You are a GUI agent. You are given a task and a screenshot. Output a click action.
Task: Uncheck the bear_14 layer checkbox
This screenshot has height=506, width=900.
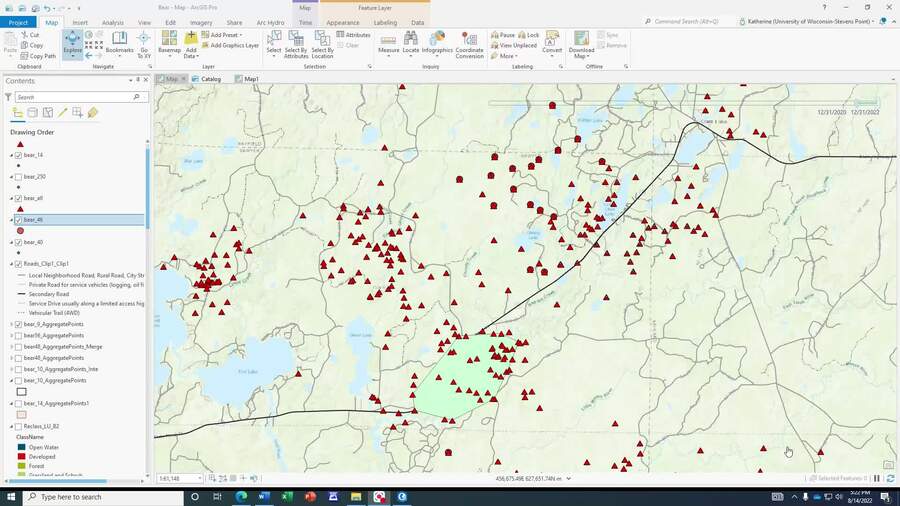[19, 155]
